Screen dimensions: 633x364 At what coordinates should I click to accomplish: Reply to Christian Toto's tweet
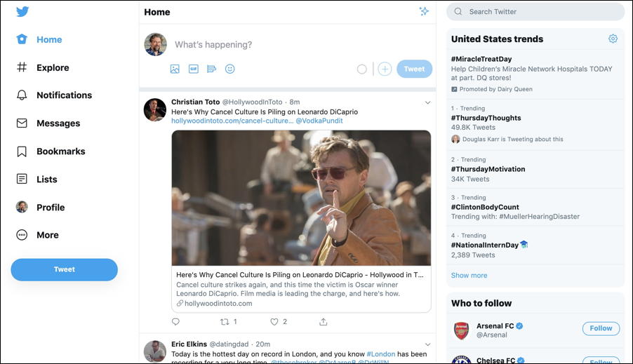[175, 322]
